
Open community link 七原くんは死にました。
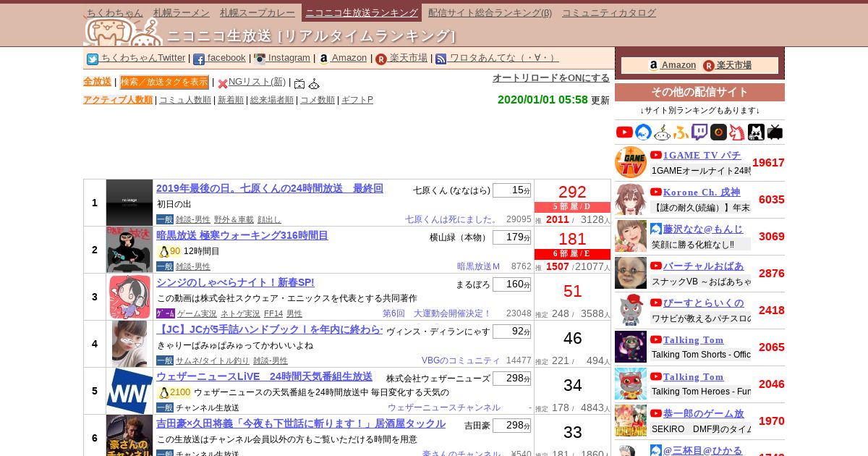(x=451, y=219)
